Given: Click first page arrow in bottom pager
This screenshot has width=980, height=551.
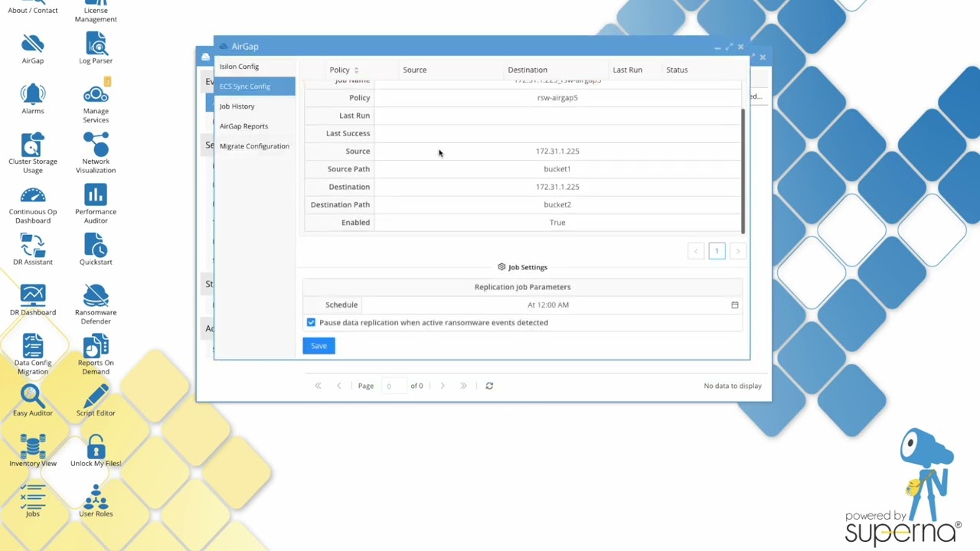Looking at the screenshot, I should pyautogui.click(x=318, y=386).
